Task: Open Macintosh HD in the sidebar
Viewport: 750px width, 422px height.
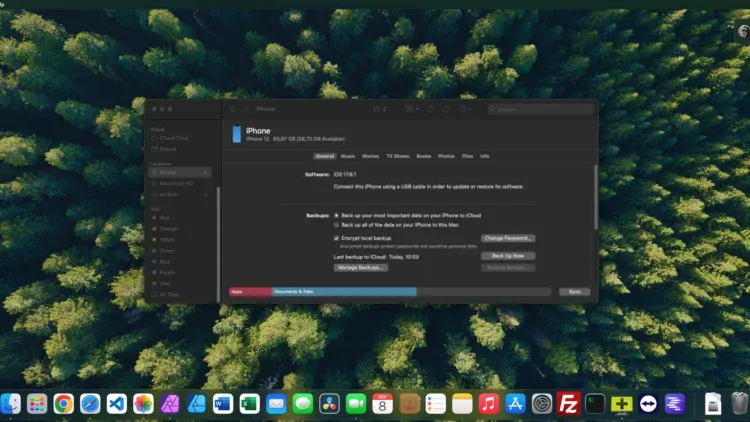Action: 176,183
